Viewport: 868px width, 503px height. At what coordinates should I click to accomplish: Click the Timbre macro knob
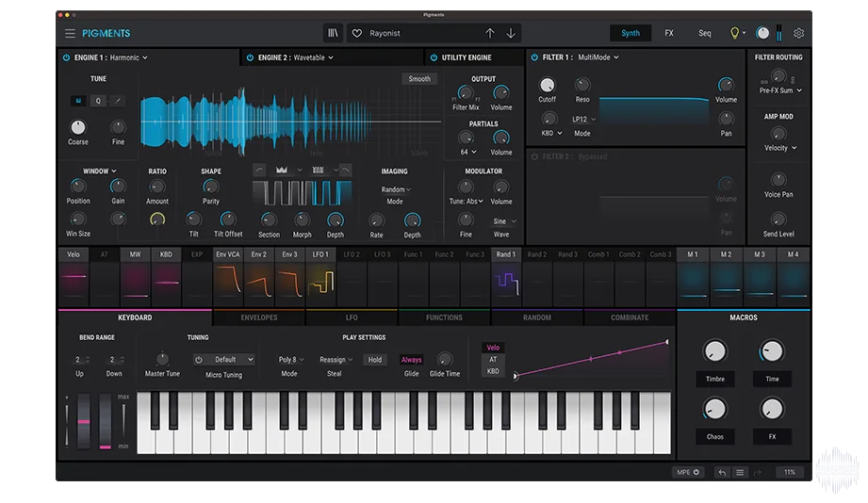click(714, 350)
